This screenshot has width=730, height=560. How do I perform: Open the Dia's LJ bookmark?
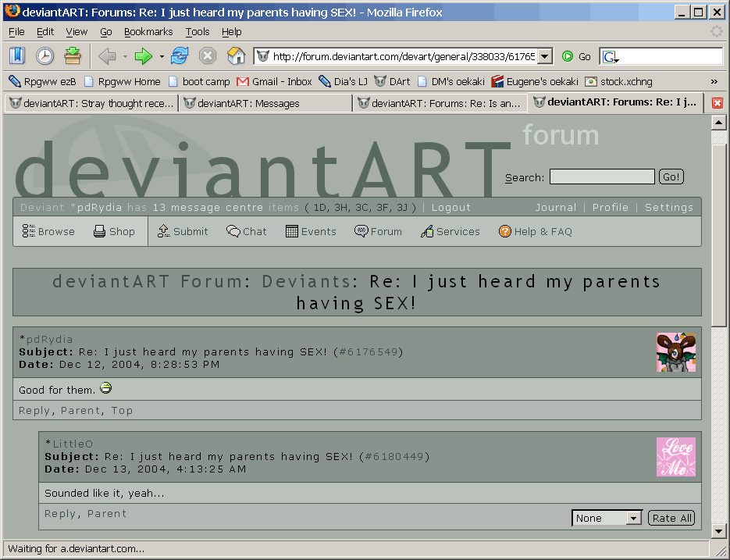[x=343, y=81]
